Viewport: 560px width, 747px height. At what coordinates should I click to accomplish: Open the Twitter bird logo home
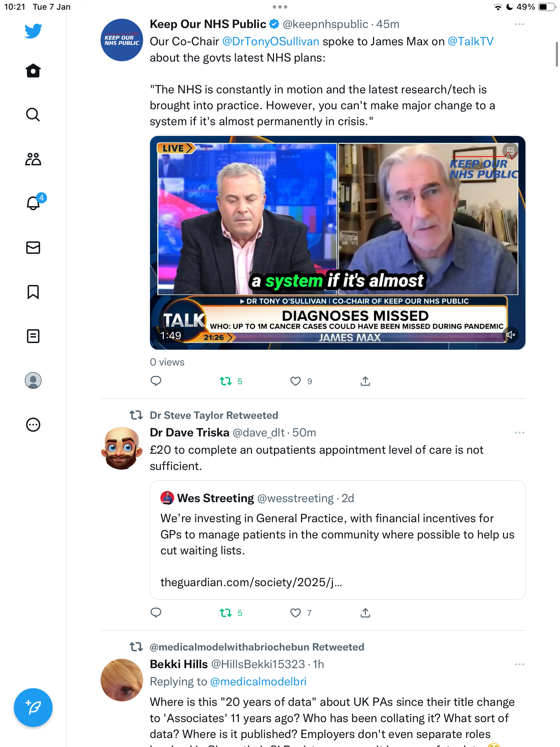tap(33, 31)
